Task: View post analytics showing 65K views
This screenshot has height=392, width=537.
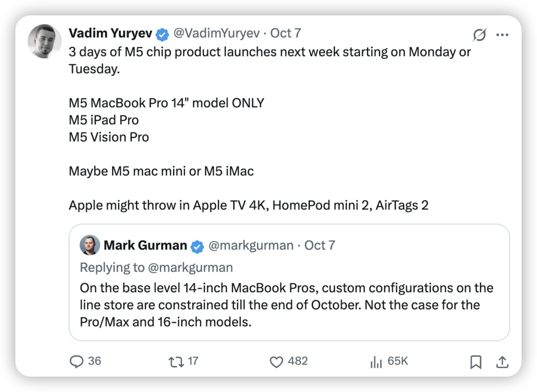Action: 376,362
